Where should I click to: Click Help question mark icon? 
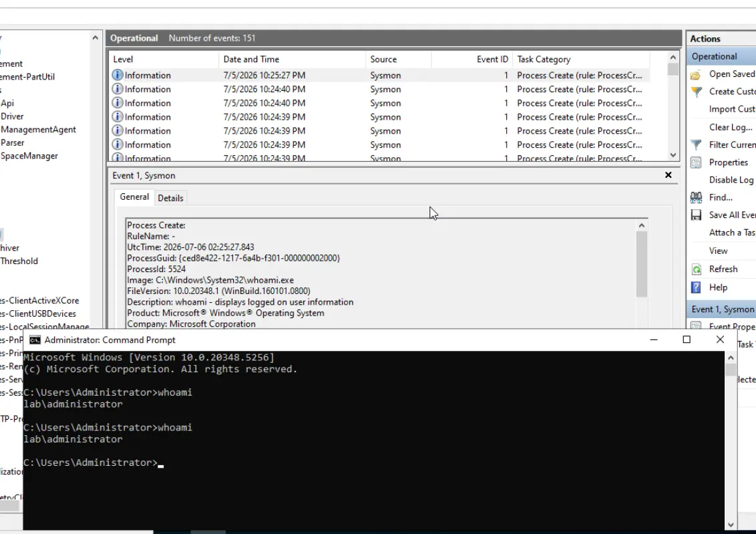[696, 287]
